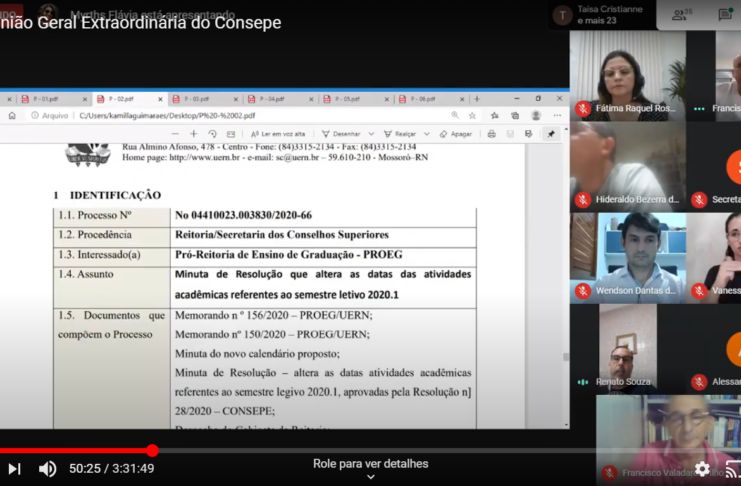The width and height of the screenshot is (741, 486).
Task: Click 'Memorando n º 156/2020 – PROEG/UERN' line
Action: [274, 315]
